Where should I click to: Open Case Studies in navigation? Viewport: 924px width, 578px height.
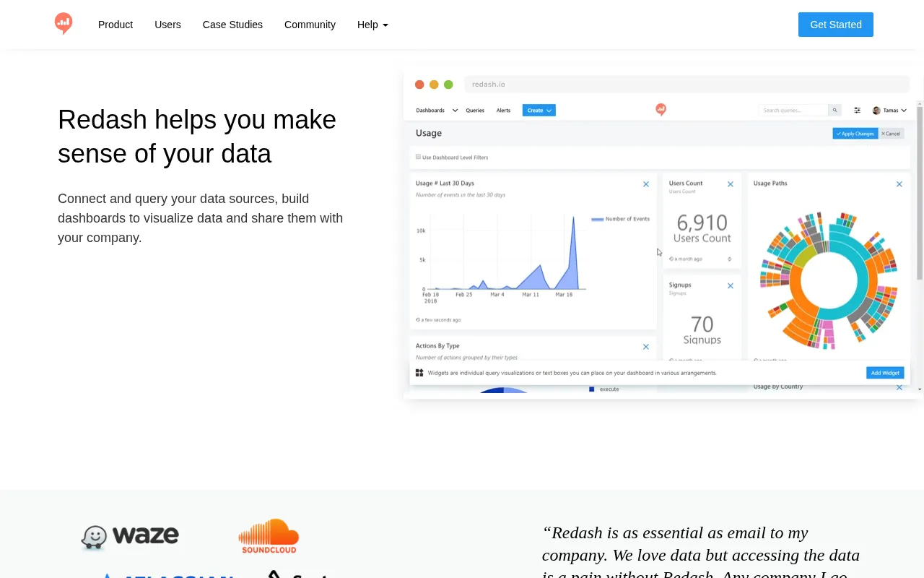click(x=232, y=25)
